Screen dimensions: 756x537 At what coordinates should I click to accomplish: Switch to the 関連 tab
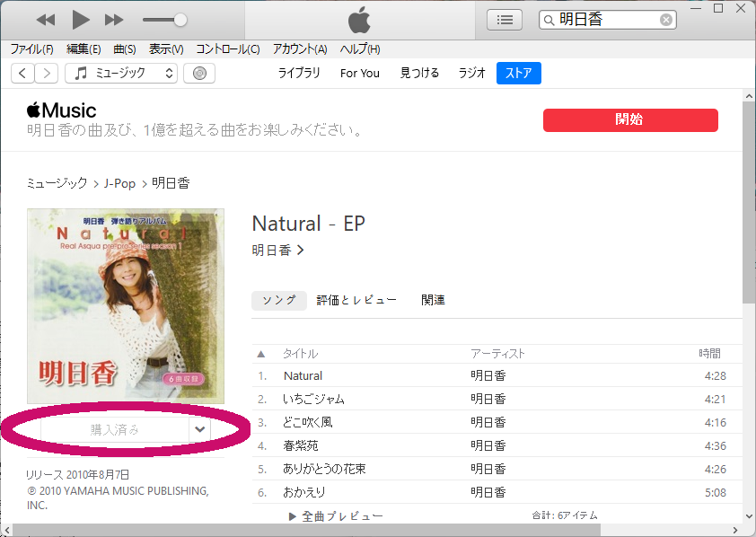(433, 300)
